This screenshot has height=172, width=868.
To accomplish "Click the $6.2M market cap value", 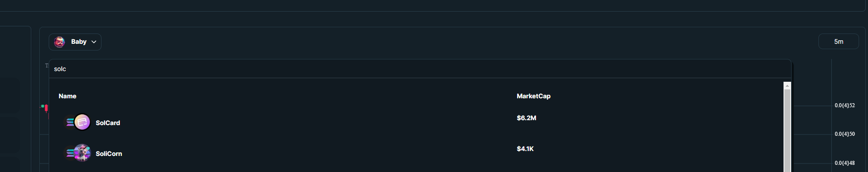I will [527, 118].
